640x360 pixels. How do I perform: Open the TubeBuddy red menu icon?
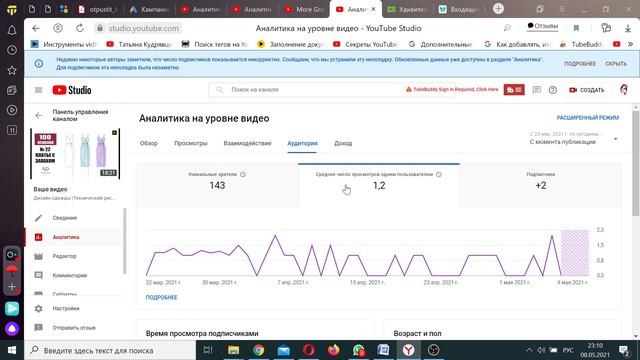pos(514,90)
